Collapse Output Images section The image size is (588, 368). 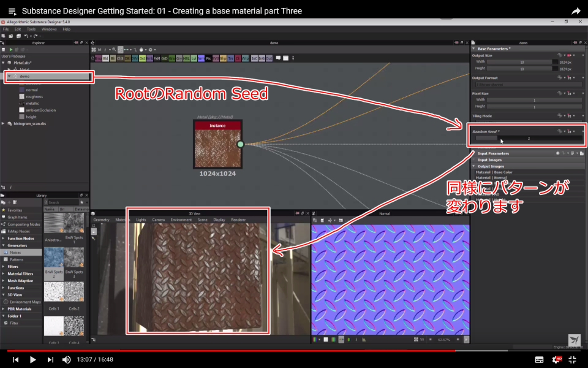pyautogui.click(x=474, y=166)
